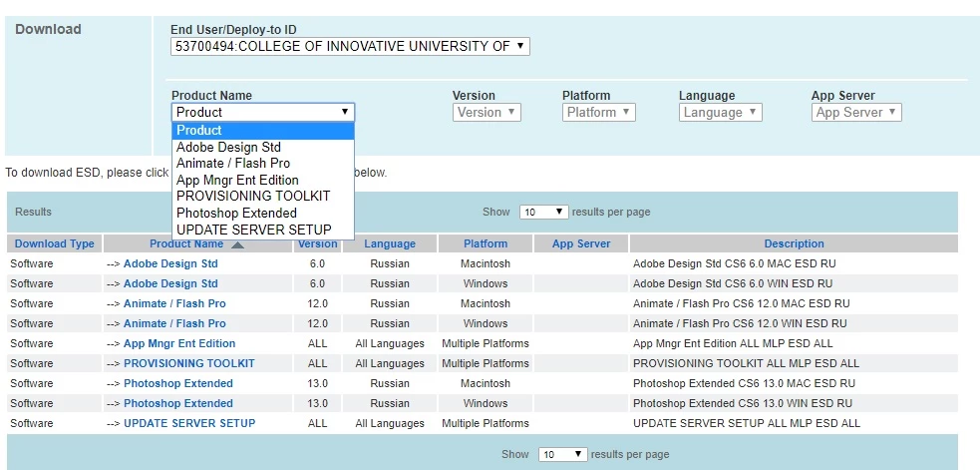Viewport: 980px width, 470px height.
Task: Click the sort arrow beside Product Name
Action: [237, 244]
